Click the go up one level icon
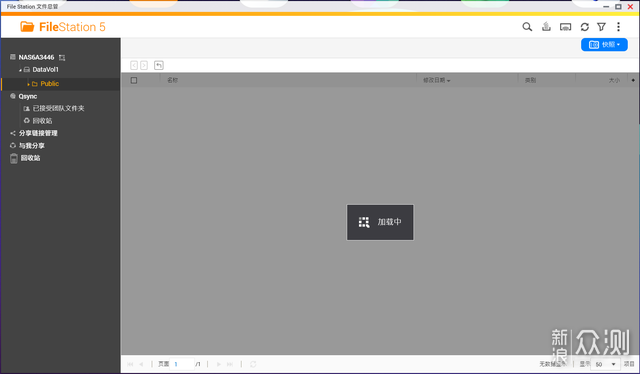Viewport: 640px width, 374px height. [159, 65]
